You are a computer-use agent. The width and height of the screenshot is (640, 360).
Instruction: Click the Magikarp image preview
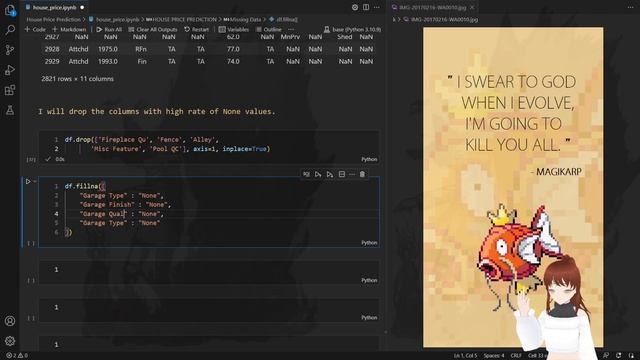513,187
